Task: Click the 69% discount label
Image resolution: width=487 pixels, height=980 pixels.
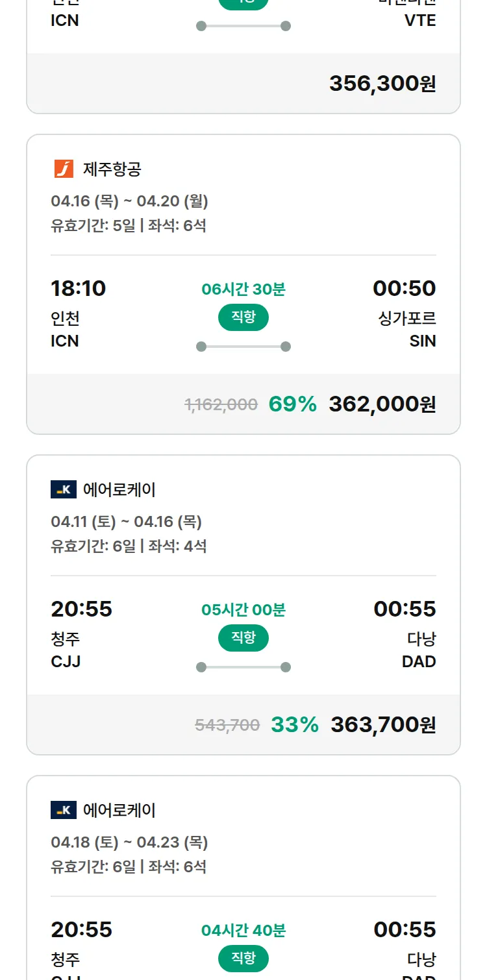Action: click(x=292, y=404)
